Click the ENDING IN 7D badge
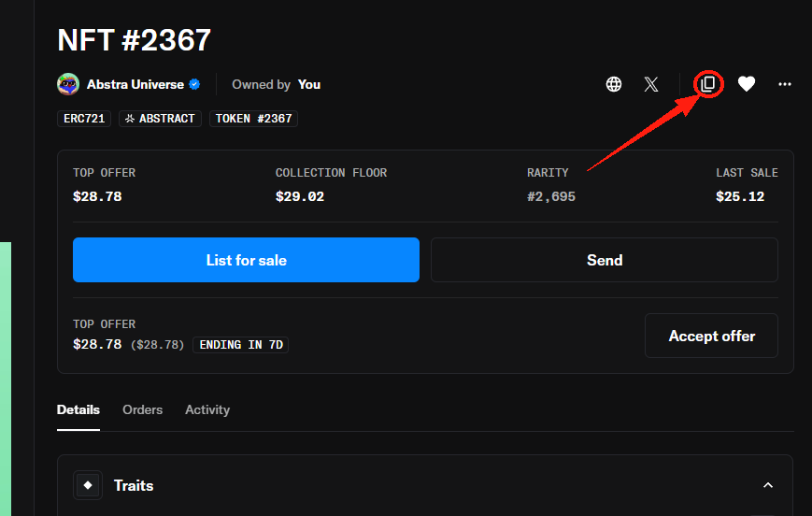Image resolution: width=812 pixels, height=516 pixels. 241,345
